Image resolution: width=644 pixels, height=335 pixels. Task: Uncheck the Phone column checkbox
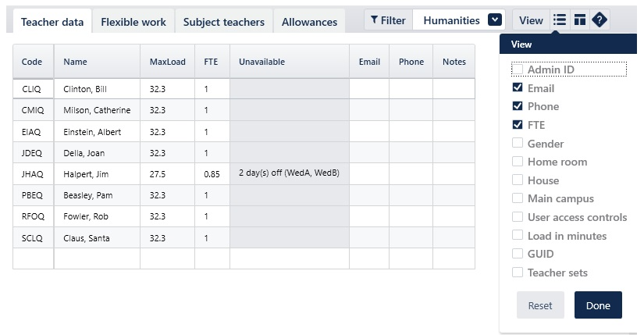518,106
